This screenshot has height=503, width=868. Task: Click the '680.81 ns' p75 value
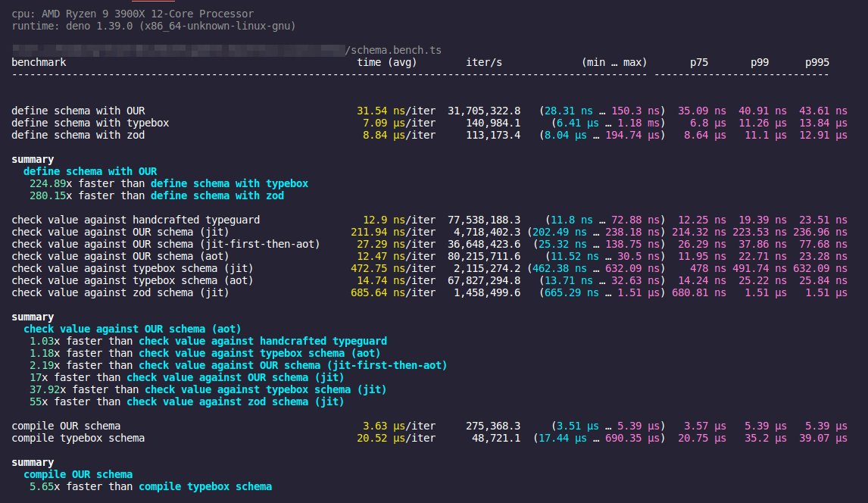(698, 292)
